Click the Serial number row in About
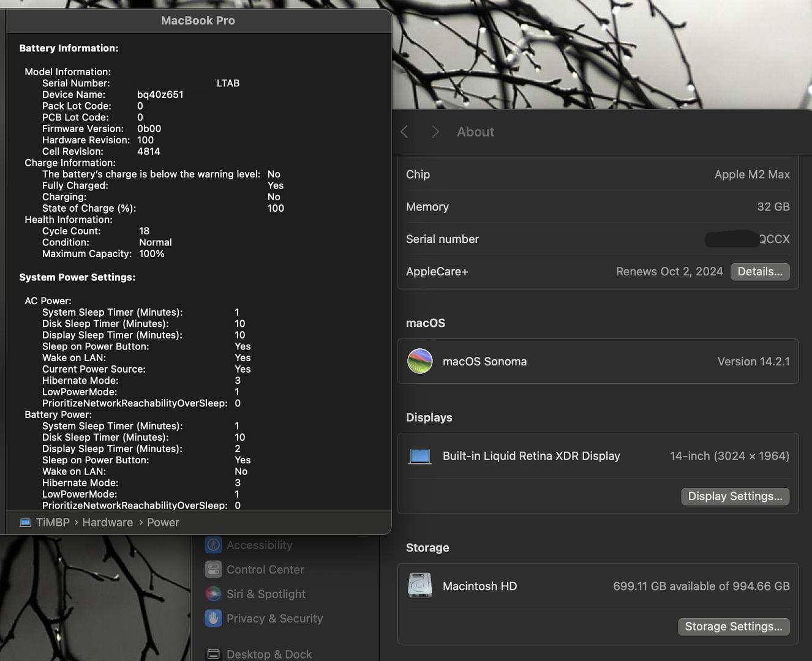 [x=598, y=239]
